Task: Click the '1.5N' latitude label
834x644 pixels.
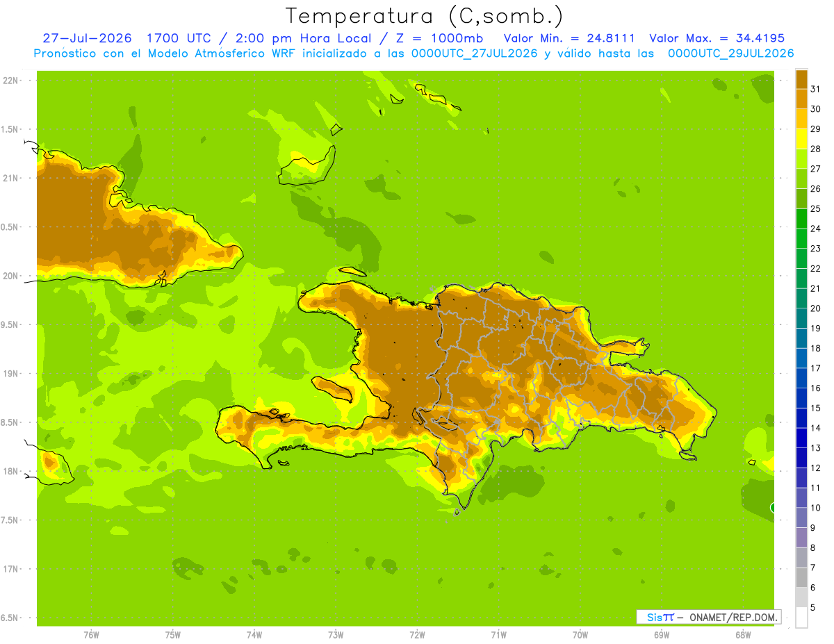Action: click(10, 129)
